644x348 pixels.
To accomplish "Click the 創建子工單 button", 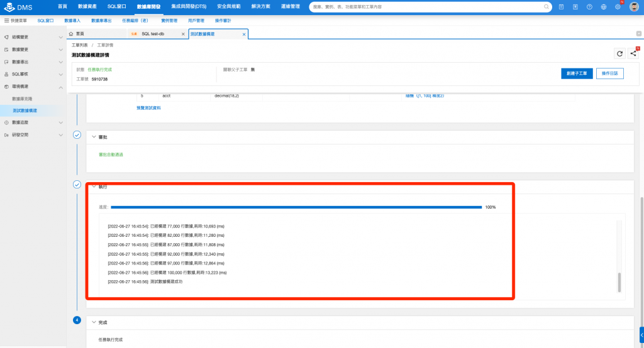I will coord(577,73).
